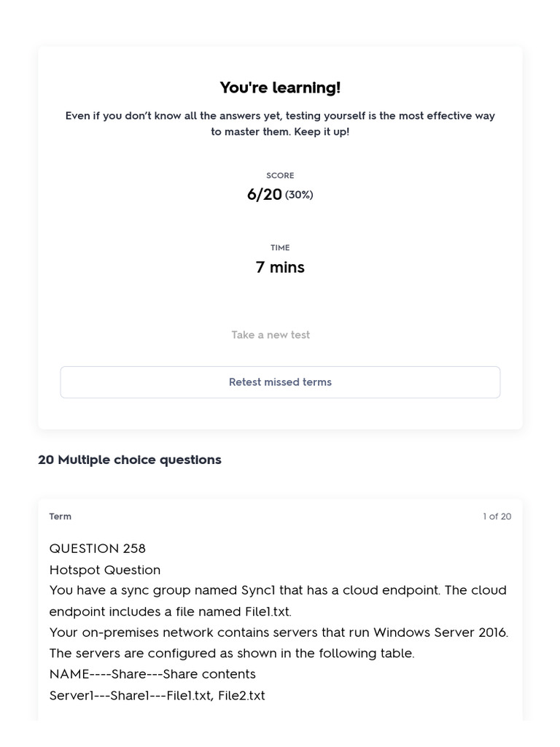Image resolution: width=560 pixels, height=747 pixels.
Task: Click the (30%) percentage text
Action: click(x=299, y=195)
